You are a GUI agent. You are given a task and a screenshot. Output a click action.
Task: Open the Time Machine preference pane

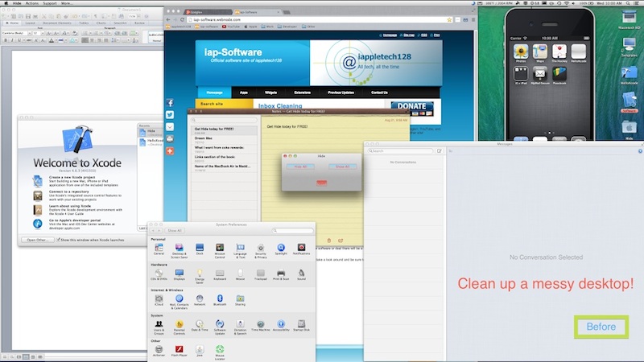tap(259, 324)
